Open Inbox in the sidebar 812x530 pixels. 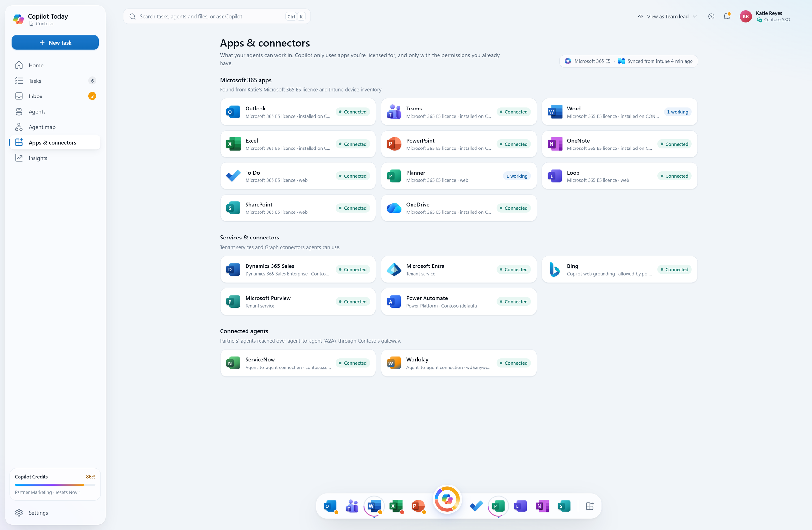coord(55,96)
